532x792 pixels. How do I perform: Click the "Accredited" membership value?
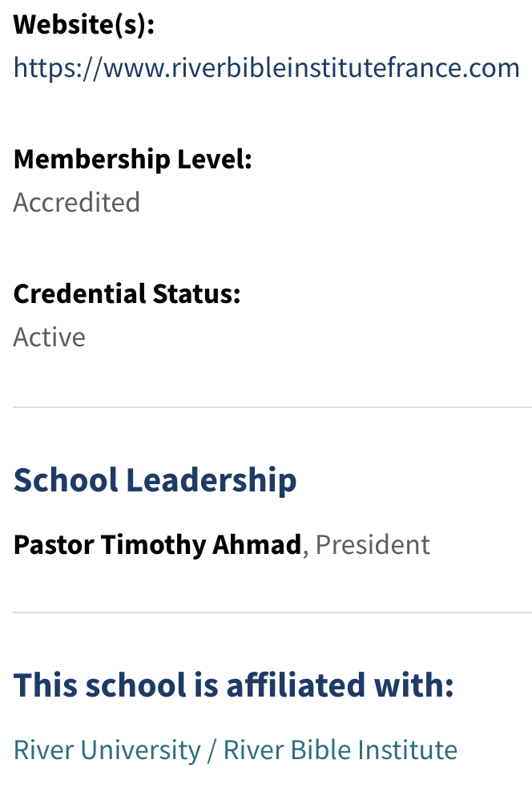(77, 202)
